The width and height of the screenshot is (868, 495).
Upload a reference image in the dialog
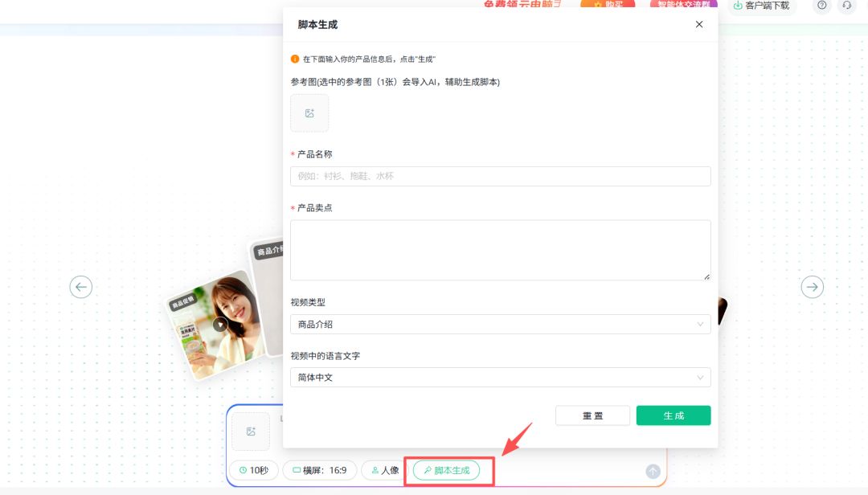309,113
